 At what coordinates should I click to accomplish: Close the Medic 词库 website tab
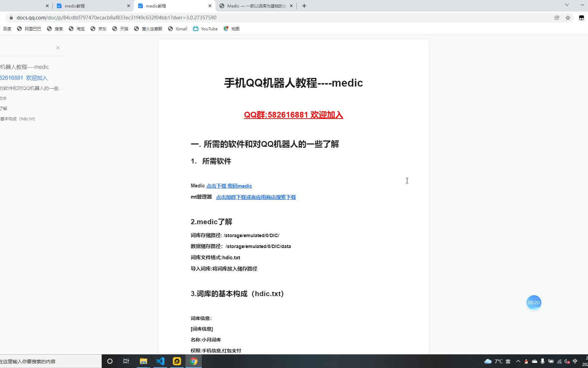(x=291, y=6)
